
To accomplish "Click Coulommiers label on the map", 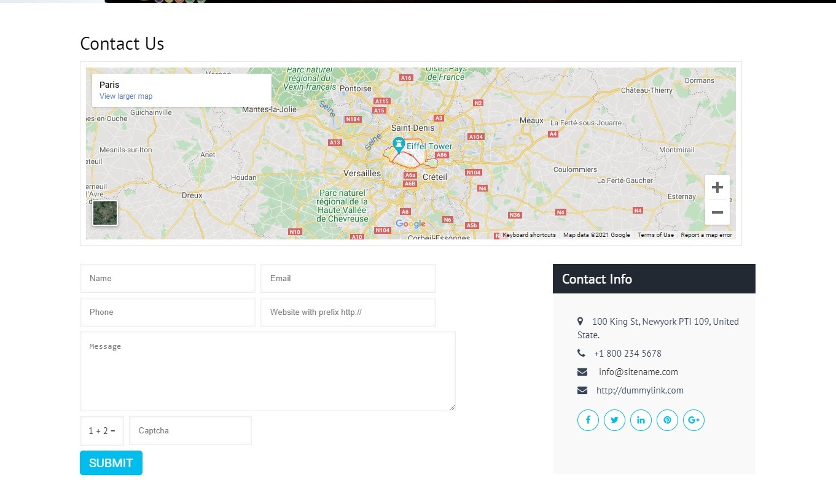I will 575,169.
